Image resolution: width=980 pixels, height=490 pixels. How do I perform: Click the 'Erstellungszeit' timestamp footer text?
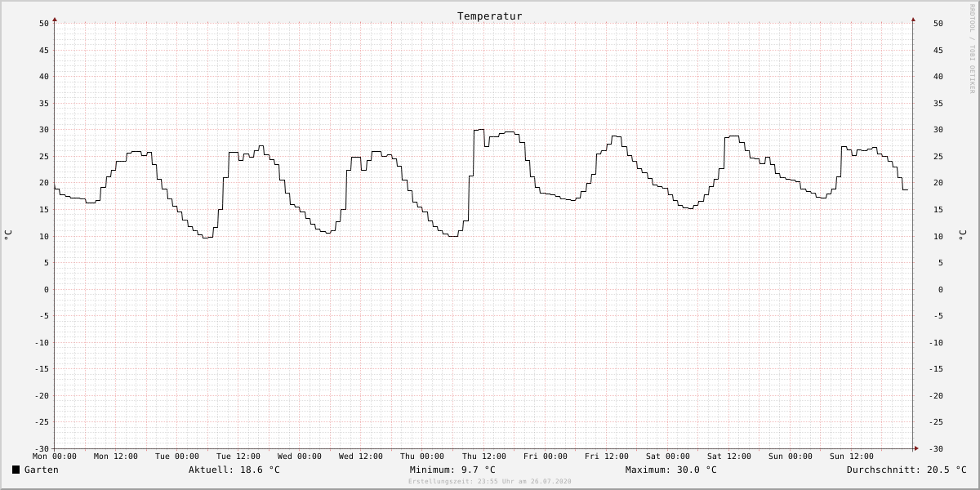490,481
